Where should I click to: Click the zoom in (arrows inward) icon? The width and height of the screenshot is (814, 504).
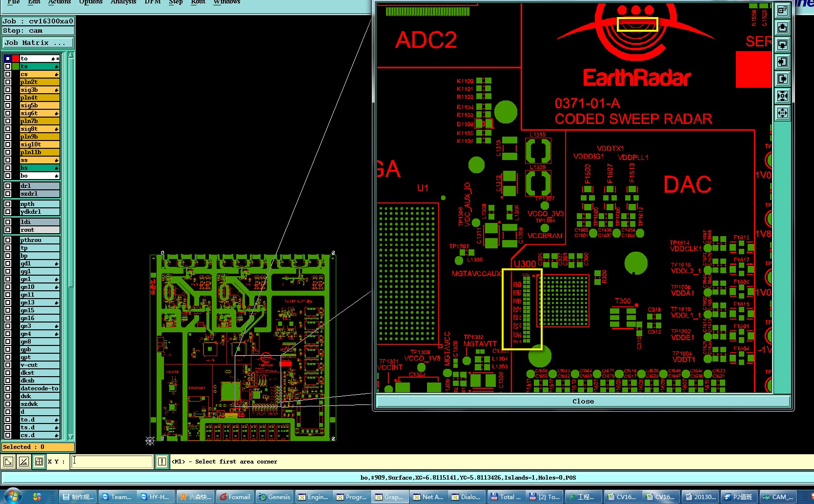(782, 96)
